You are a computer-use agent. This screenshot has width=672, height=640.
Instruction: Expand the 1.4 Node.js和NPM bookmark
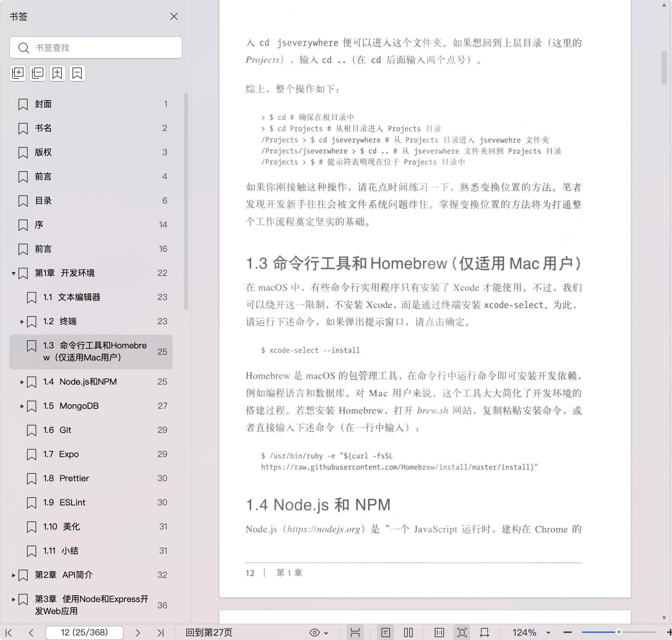(22, 382)
